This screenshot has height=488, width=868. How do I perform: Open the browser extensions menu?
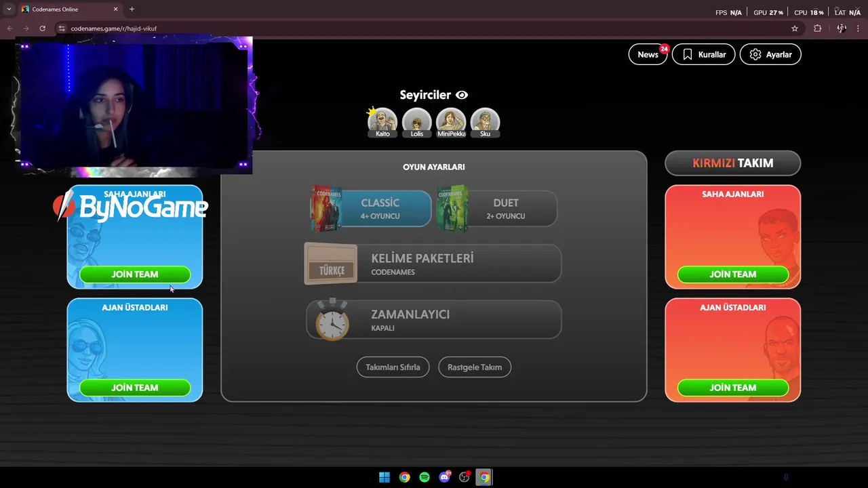[817, 28]
